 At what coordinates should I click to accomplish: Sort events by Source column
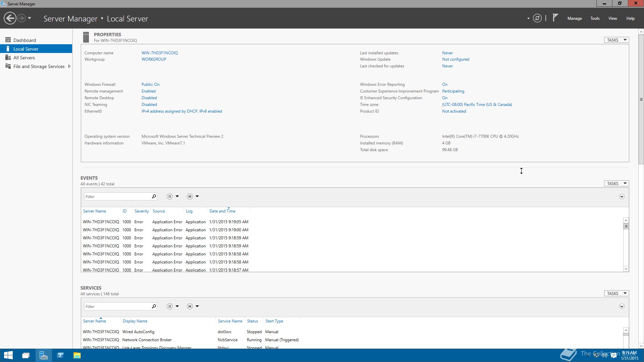tap(159, 211)
